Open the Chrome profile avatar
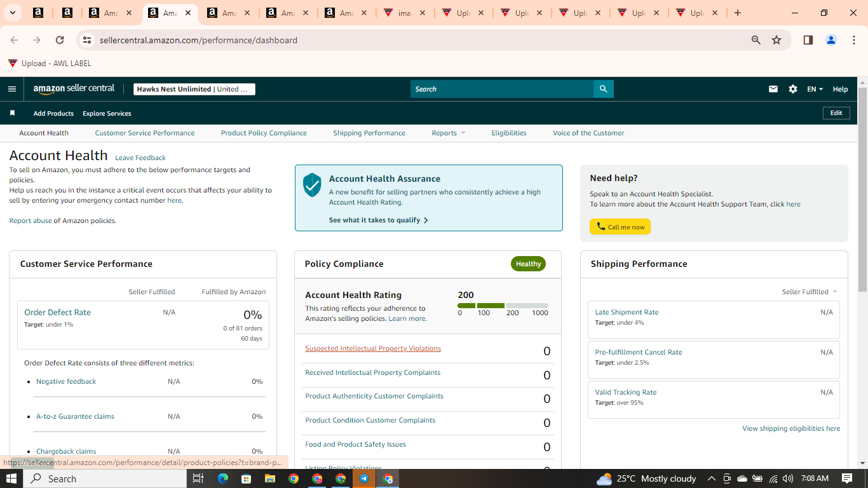The width and height of the screenshot is (868, 488). coord(831,40)
